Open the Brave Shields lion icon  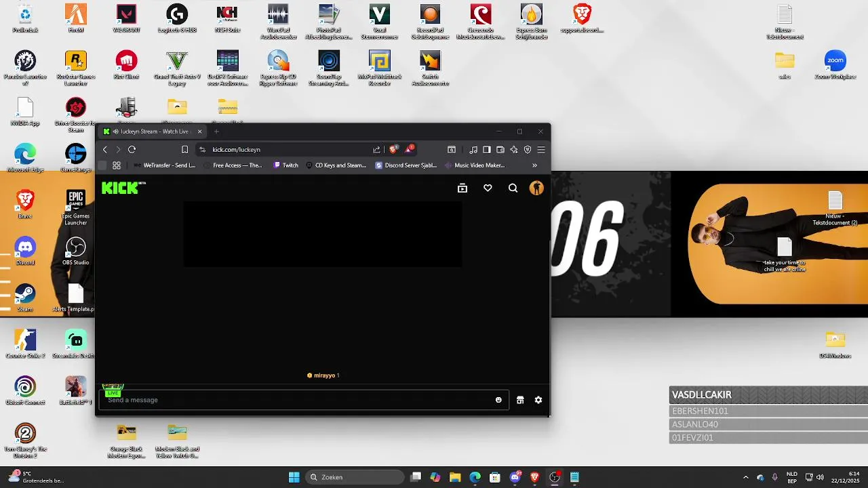393,150
